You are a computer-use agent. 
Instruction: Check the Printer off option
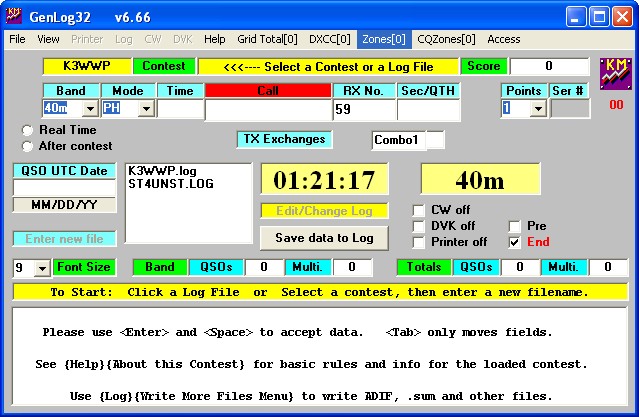click(x=419, y=242)
